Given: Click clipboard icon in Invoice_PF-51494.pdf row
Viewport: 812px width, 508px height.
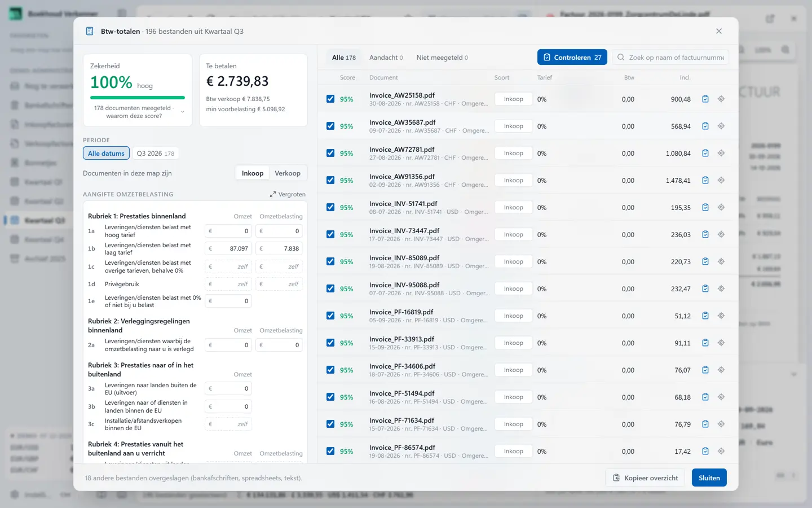Looking at the screenshot, I should [x=705, y=397].
